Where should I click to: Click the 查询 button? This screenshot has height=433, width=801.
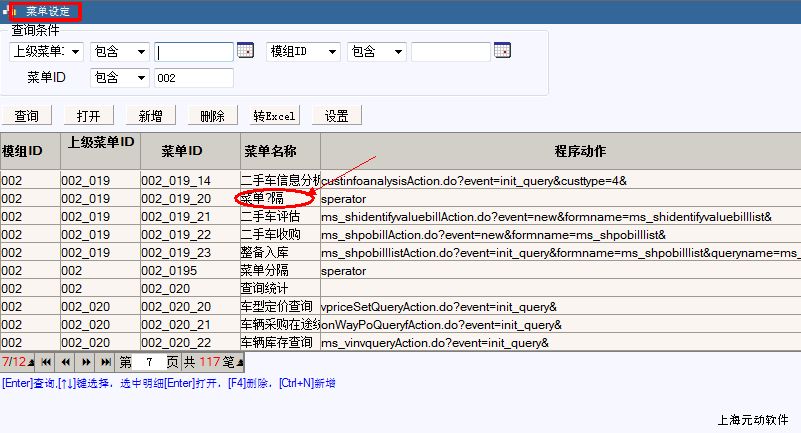click(x=26, y=116)
